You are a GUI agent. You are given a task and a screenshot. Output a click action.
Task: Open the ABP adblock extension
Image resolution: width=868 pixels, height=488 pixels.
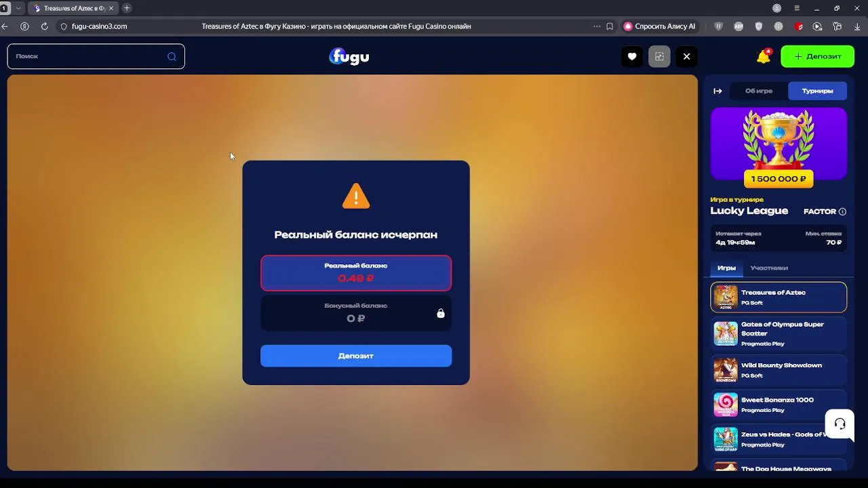point(738,26)
